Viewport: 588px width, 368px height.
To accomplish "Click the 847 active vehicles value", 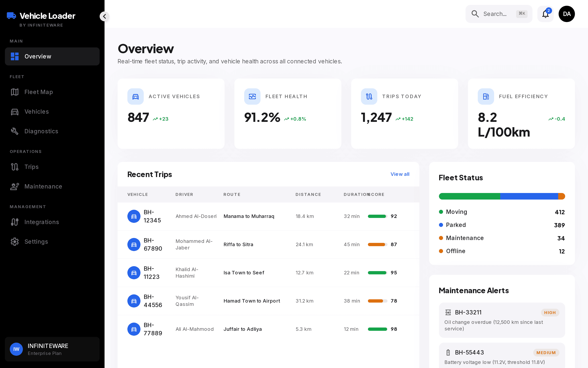I will coord(138,118).
